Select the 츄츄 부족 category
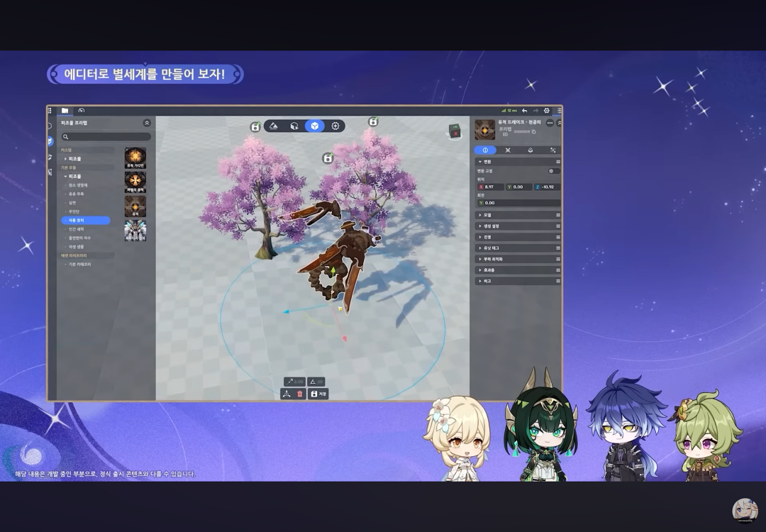The width and height of the screenshot is (766, 532). click(76, 194)
